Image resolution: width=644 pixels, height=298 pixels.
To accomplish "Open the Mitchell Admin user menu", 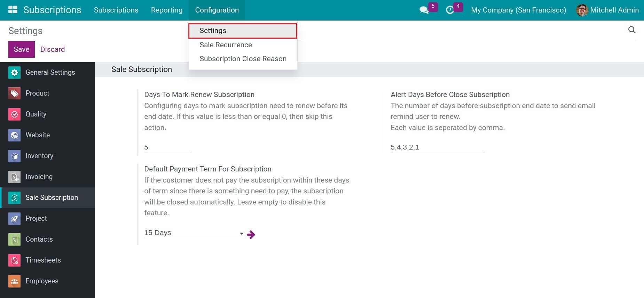I will [x=607, y=10].
